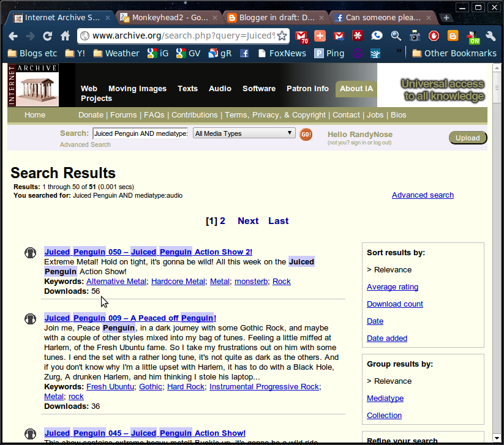Open Forums in the olive menu bar

coord(124,115)
